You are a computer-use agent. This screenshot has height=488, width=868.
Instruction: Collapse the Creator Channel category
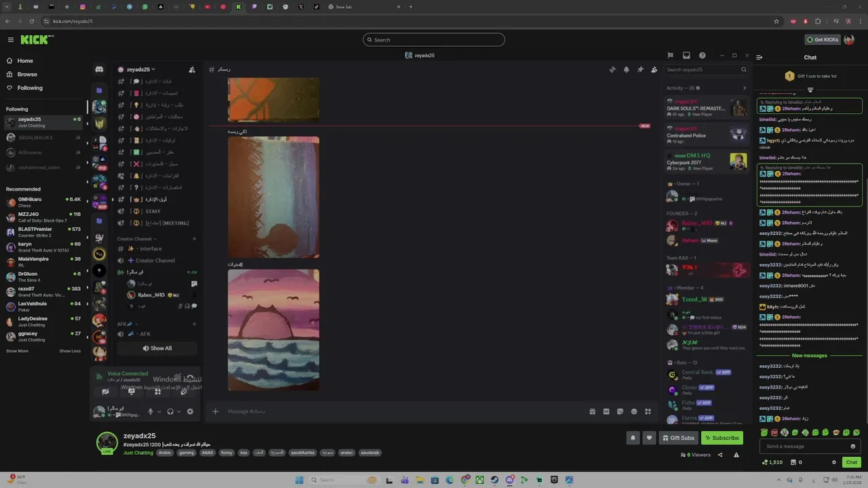(137, 239)
